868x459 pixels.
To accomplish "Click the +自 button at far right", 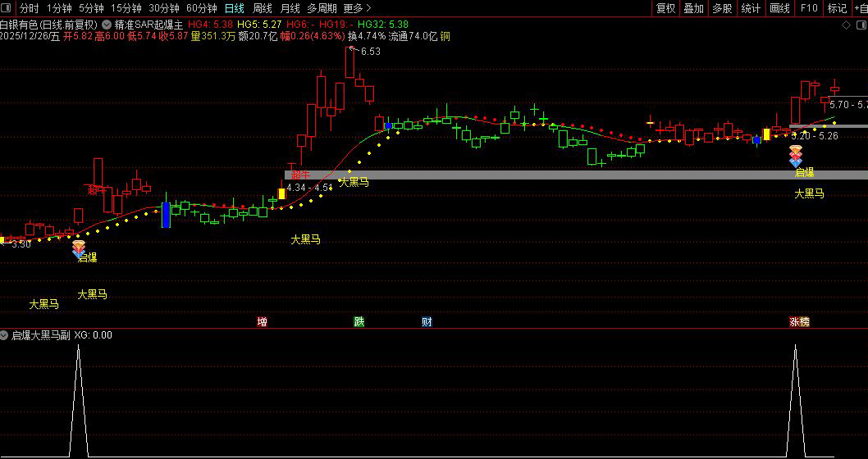I will (861, 8).
